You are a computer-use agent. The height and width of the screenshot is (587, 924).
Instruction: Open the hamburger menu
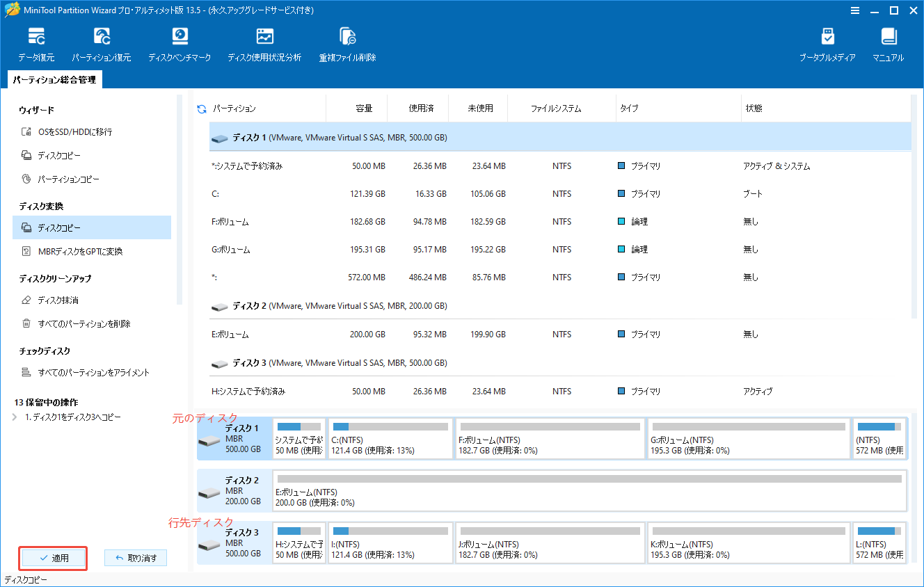854,10
